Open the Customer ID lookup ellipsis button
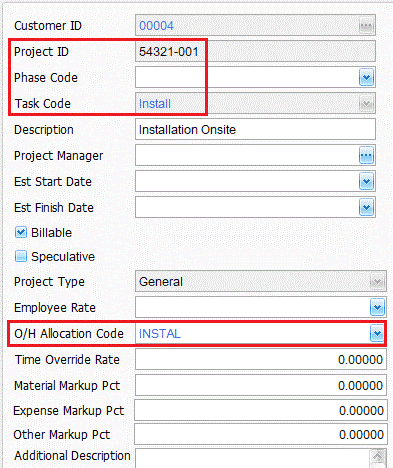Screen dimensions: 393x468 click(x=366, y=26)
